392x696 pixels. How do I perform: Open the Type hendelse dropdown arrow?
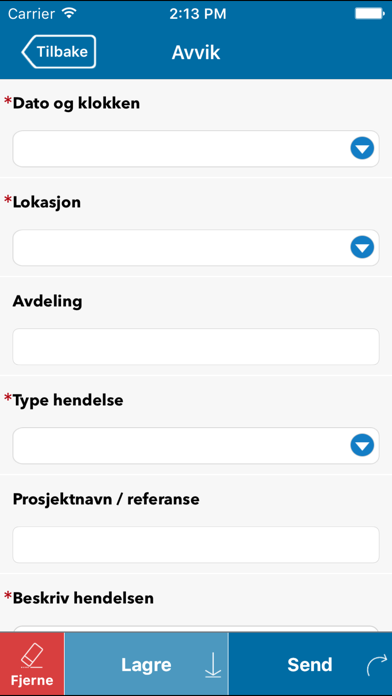[362, 445]
